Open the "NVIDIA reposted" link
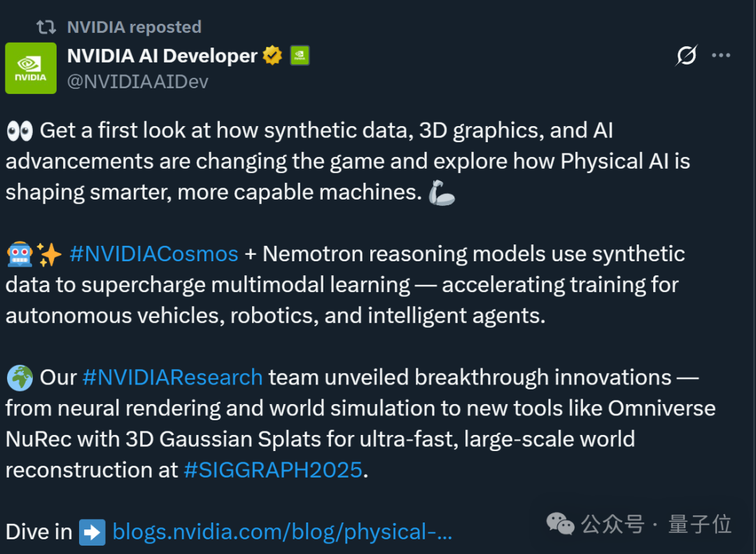Screen dimensions: 756x554 (134, 27)
